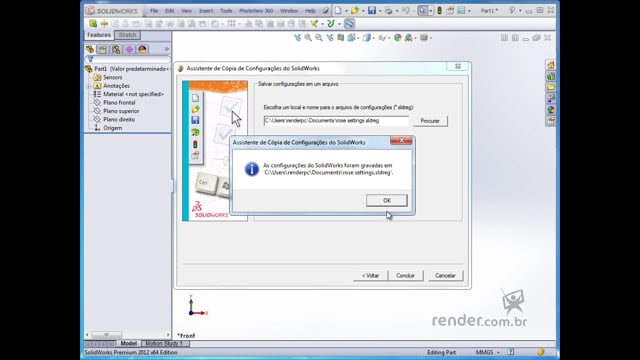This screenshot has height=360, width=640.
Task: Open the dropdown arrow next to Open icon
Action: pyautogui.click(x=363, y=11)
